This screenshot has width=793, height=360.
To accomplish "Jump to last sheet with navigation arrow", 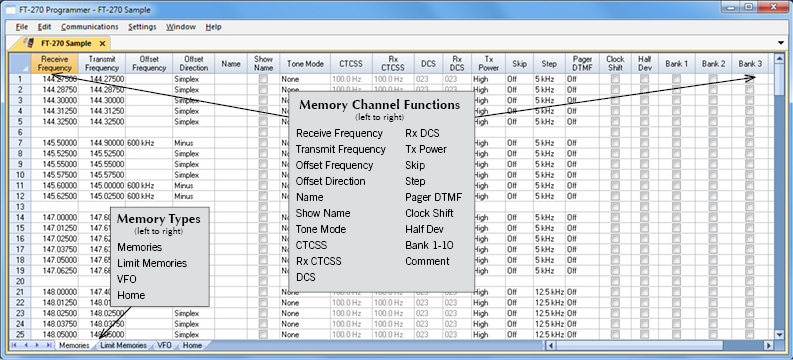I will click(x=49, y=345).
